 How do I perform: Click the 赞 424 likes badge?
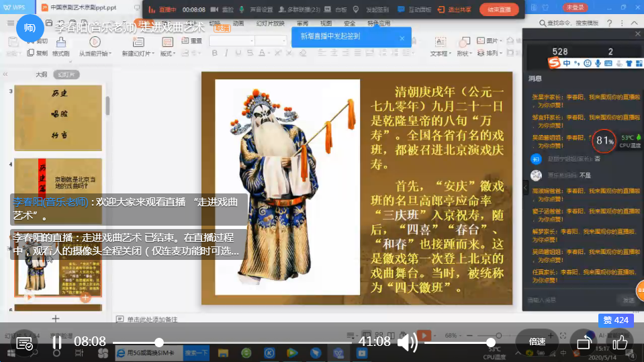tap(616, 320)
